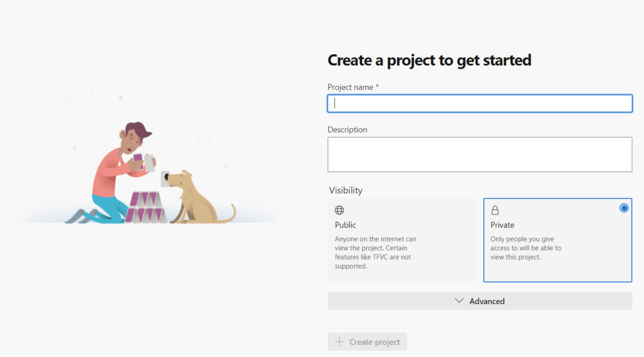Click inside the Description text box
This screenshot has width=644, height=357.
click(x=480, y=155)
